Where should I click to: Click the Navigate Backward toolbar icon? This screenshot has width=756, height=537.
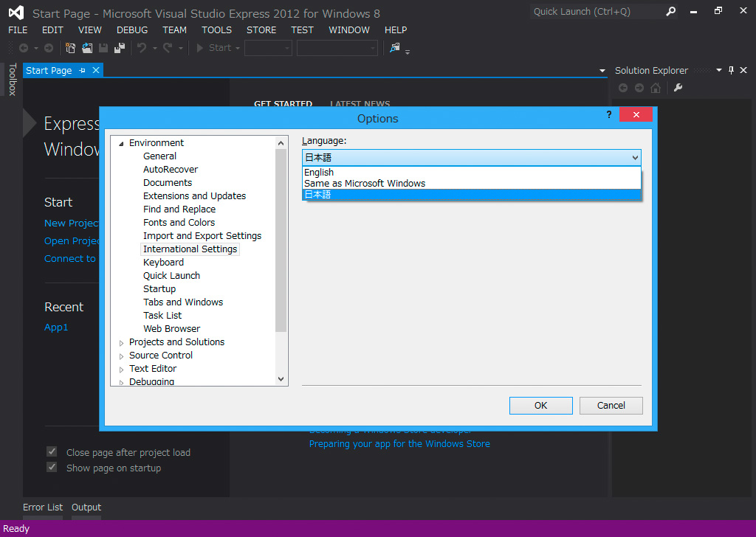[23, 48]
